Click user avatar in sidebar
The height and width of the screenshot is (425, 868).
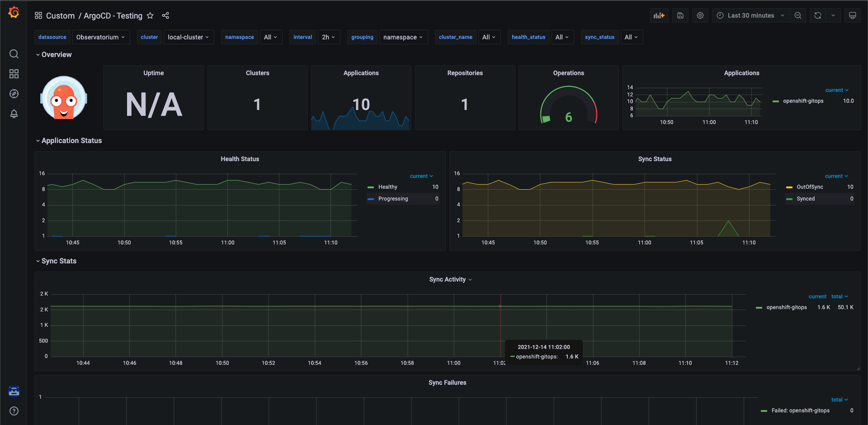(14, 391)
